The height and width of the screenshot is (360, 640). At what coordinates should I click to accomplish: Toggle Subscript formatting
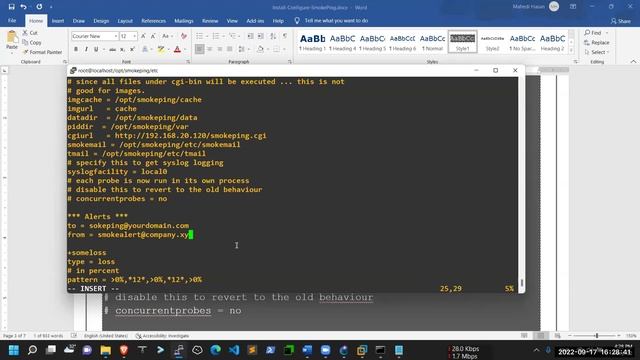[122, 49]
